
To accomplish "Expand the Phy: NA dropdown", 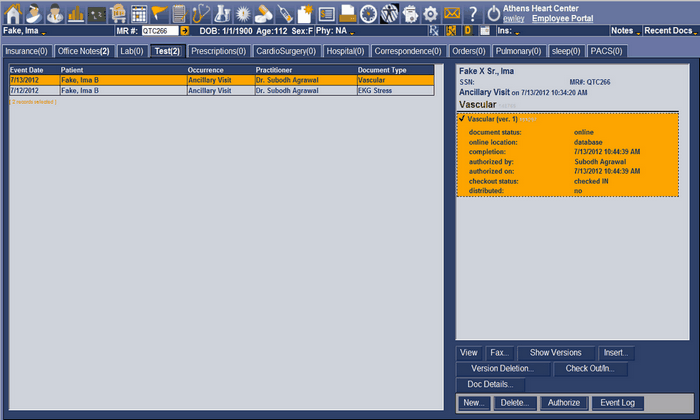I will [x=352, y=32].
